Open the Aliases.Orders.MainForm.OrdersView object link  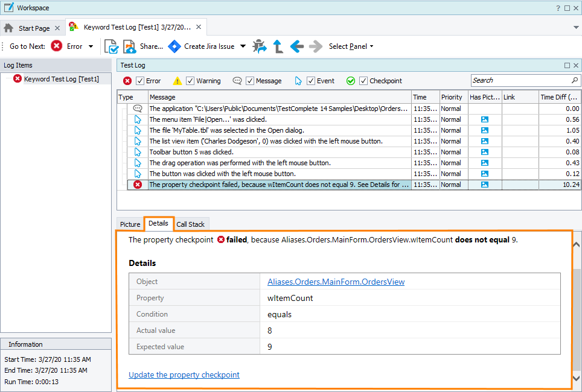coord(336,282)
